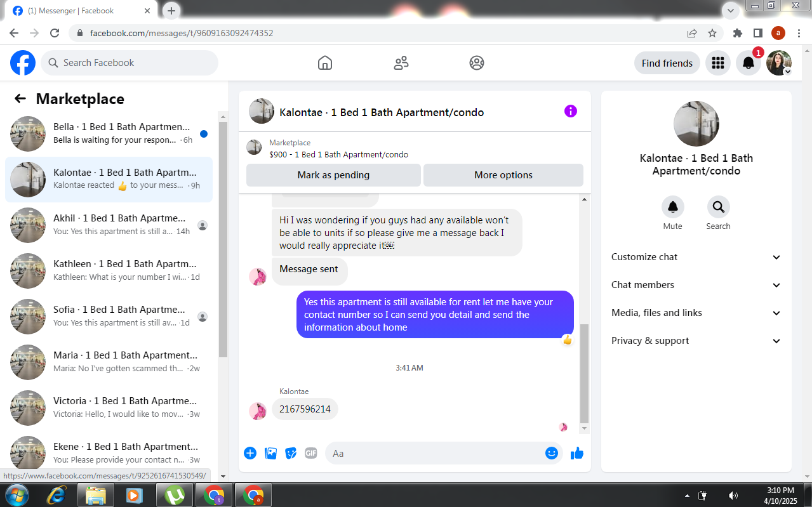Open the Groups tab icon
Viewport: 812px width, 507px height.
pos(477,63)
